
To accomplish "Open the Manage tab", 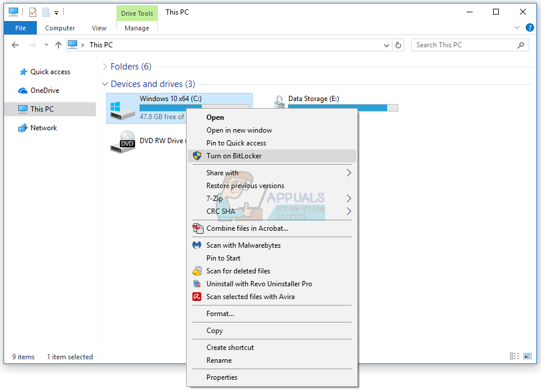I will coord(137,28).
